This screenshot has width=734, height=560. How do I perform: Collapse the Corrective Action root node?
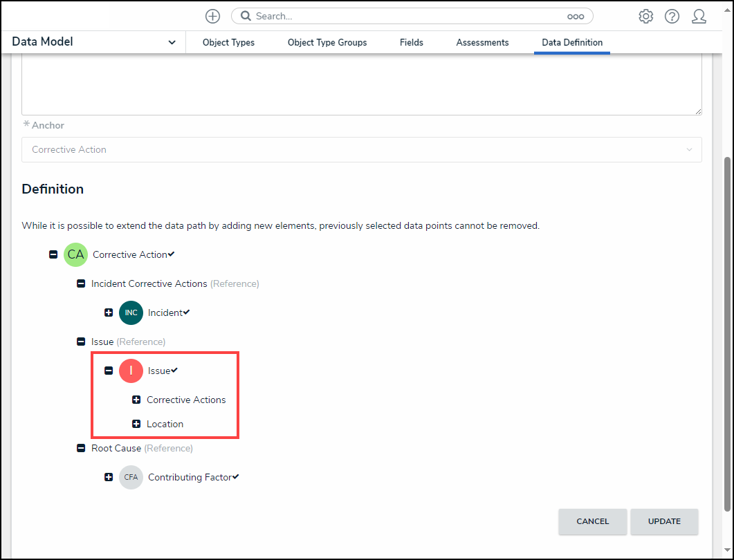53,254
